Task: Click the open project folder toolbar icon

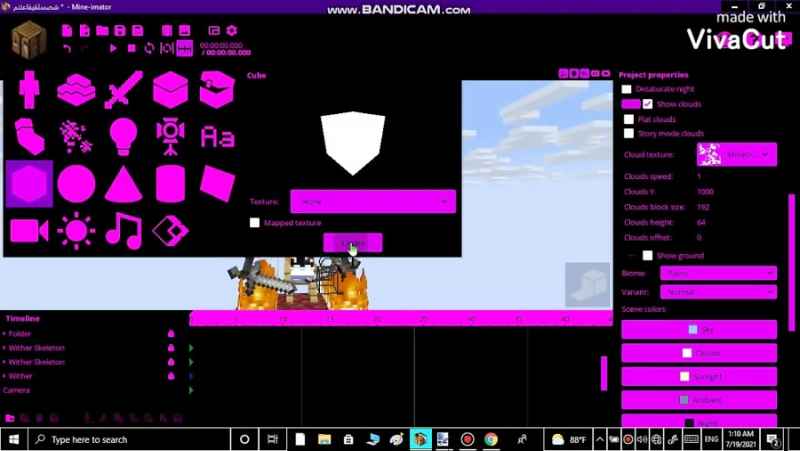Action: (102, 31)
